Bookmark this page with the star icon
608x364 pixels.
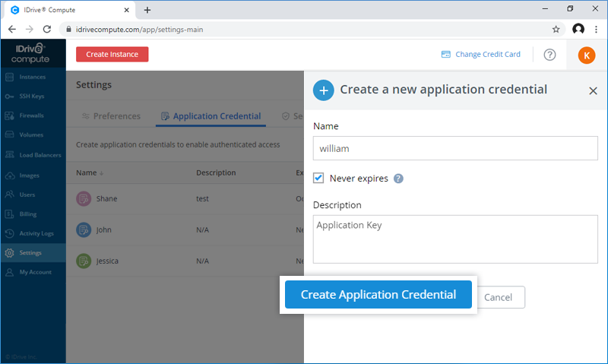click(556, 30)
